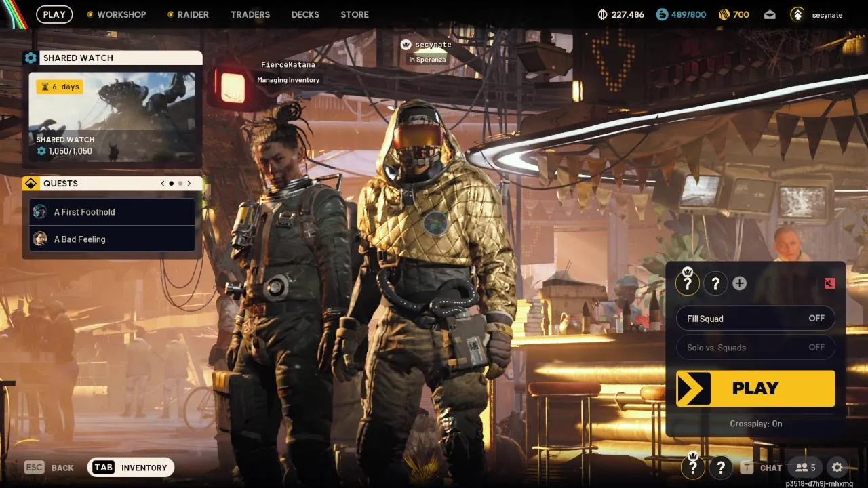Image resolution: width=868 pixels, height=488 pixels.
Task: Click the crown leader icon beside secynate nameplate
Action: click(x=406, y=45)
